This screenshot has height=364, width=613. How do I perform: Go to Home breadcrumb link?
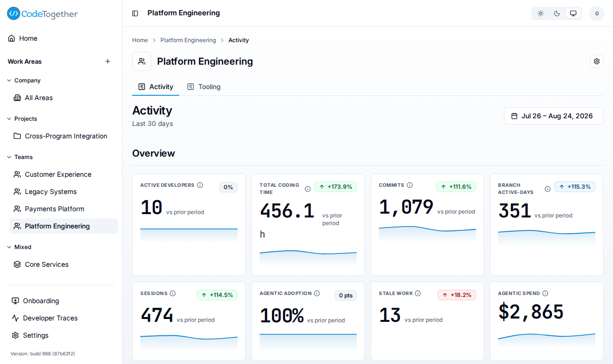tap(140, 40)
